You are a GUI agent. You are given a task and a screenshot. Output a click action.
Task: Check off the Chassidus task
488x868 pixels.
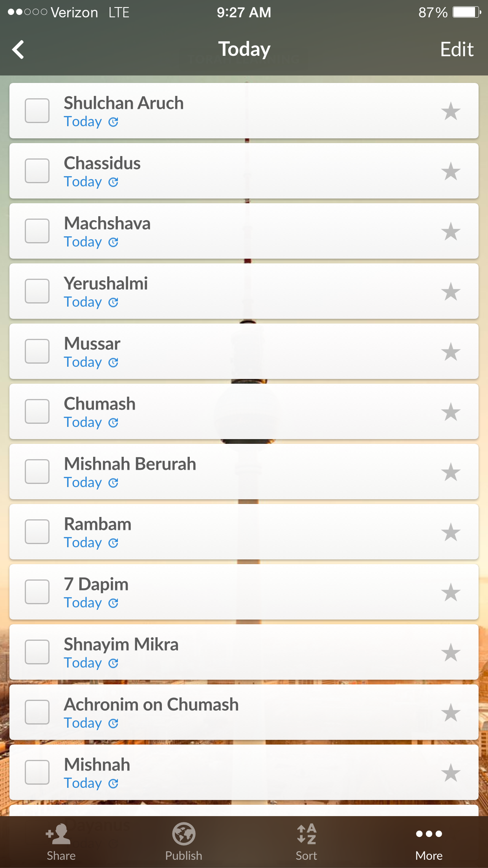click(37, 171)
